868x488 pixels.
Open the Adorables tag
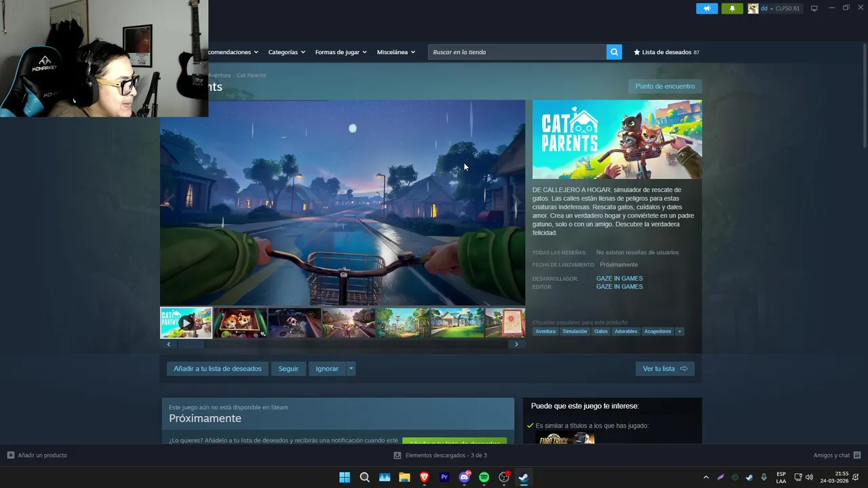pos(626,331)
